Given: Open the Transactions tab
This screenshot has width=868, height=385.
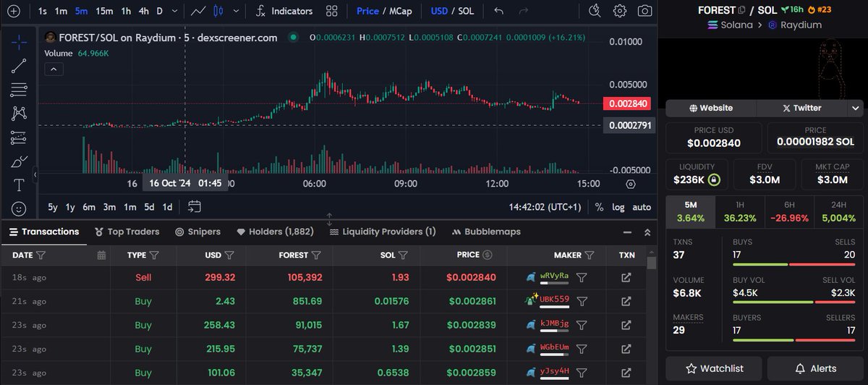Looking at the screenshot, I should (x=43, y=232).
